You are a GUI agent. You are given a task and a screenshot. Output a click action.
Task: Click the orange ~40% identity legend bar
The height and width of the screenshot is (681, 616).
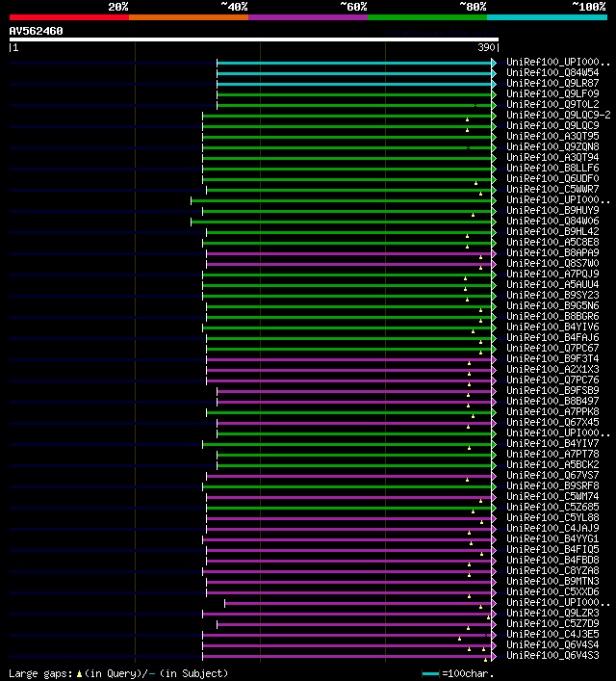point(189,17)
